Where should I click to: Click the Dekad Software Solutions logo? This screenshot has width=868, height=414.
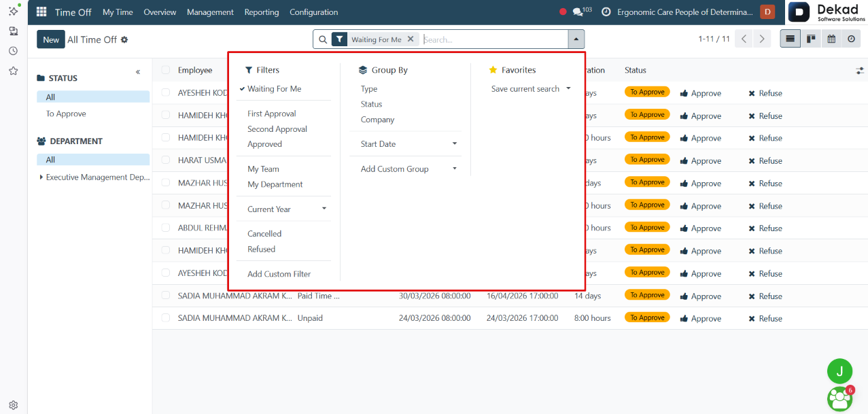point(827,12)
